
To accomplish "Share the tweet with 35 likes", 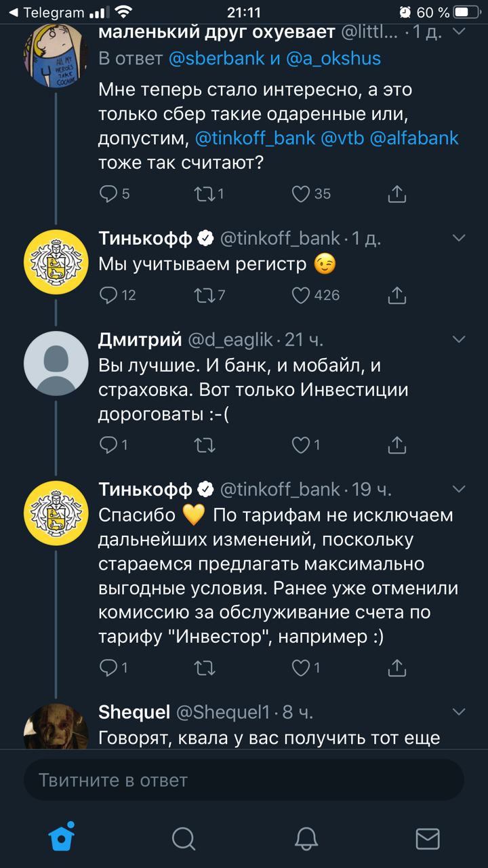I will 397,194.
